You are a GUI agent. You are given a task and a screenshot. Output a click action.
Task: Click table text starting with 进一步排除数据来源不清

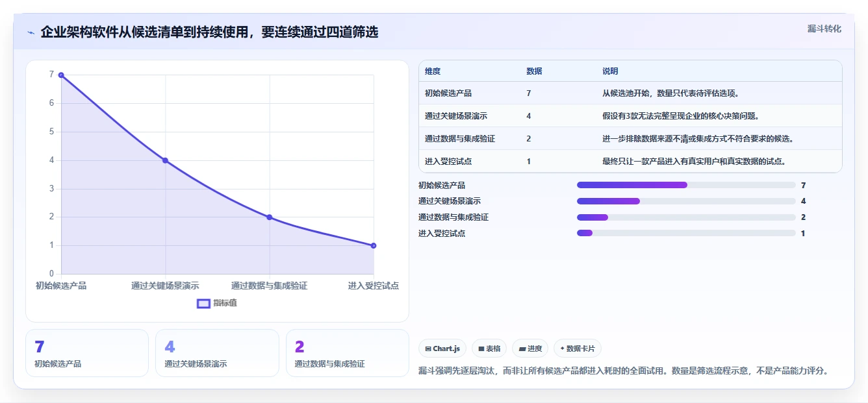tap(698, 139)
